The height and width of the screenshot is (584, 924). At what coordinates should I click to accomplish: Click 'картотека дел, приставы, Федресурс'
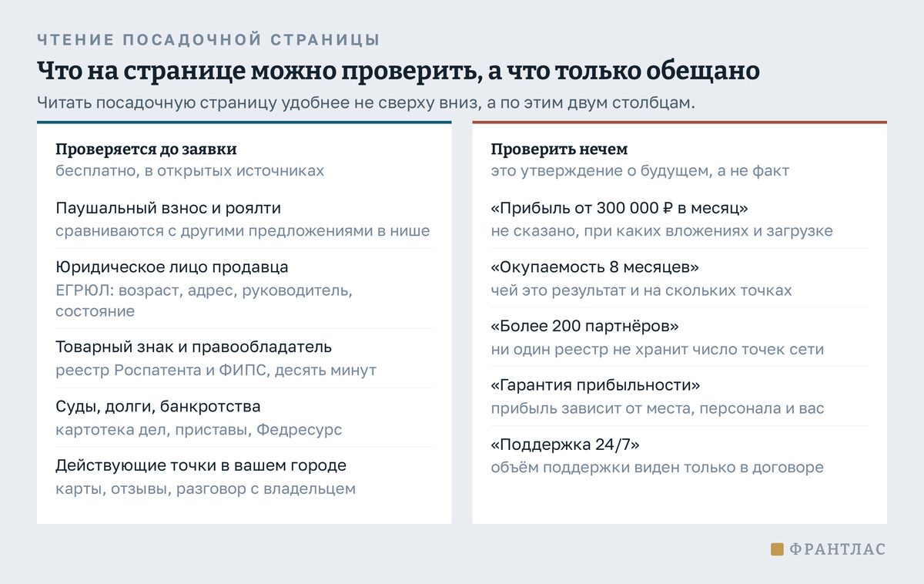[x=199, y=429]
